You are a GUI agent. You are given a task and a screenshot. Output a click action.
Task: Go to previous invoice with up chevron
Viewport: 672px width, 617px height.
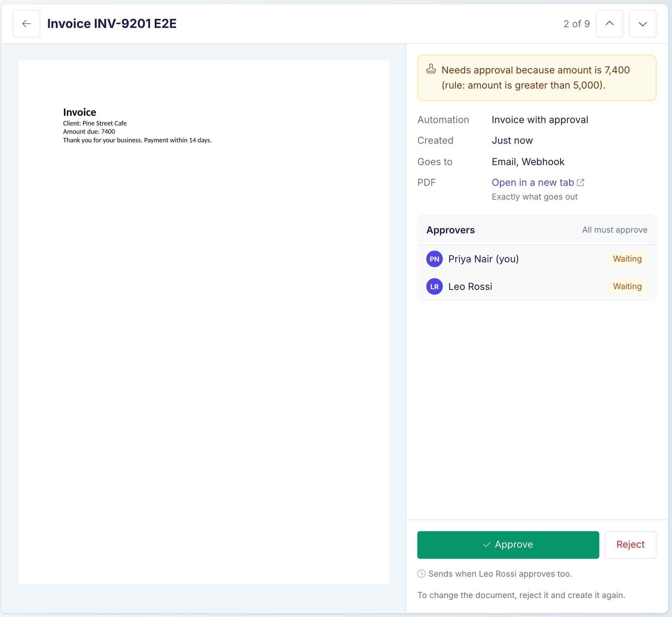coord(609,24)
